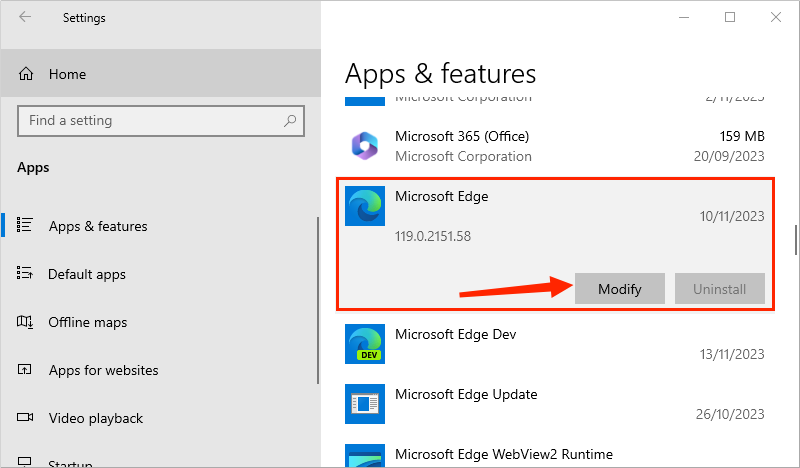Select Apps & features in sidebar
This screenshot has width=800, height=468.
pyautogui.click(x=159, y=226)
